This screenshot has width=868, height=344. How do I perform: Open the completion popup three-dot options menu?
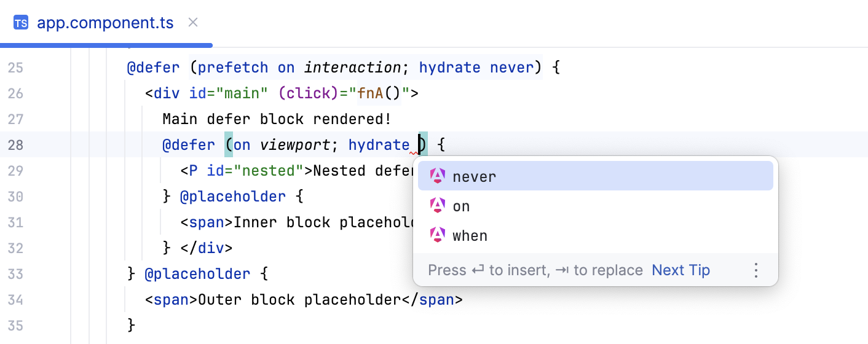756,270
